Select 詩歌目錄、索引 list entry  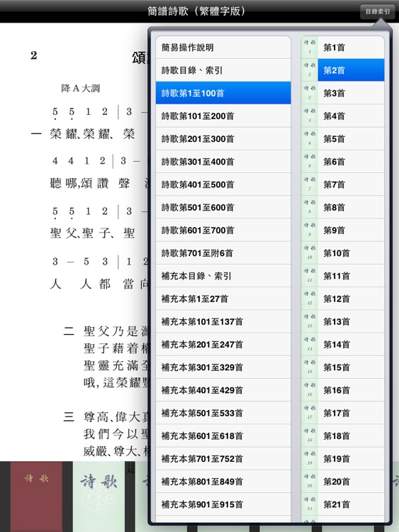point(223,70)
